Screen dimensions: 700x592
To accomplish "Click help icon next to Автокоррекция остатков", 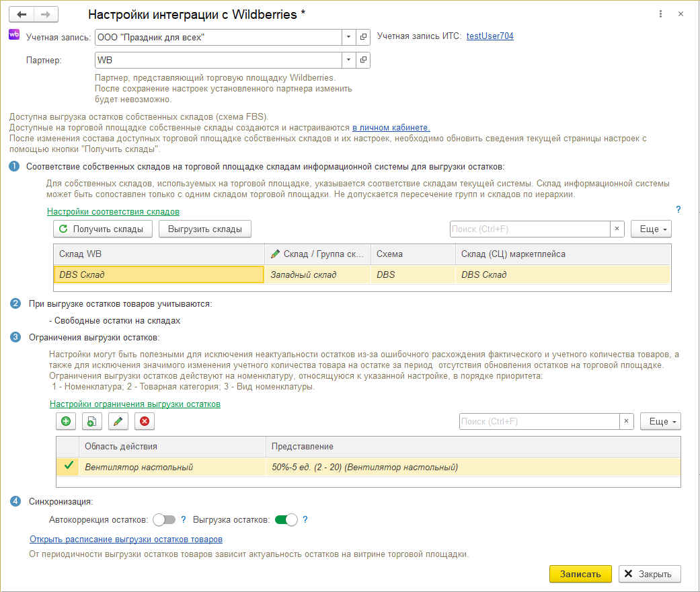I will click(x=183, y=520).
